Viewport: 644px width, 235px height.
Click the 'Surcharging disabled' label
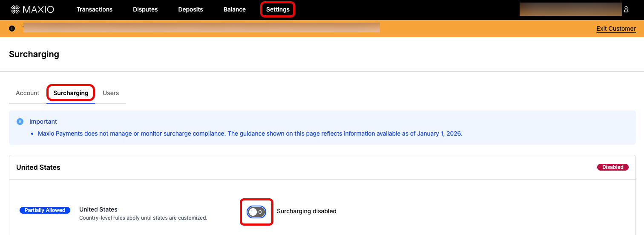[307, 211]
